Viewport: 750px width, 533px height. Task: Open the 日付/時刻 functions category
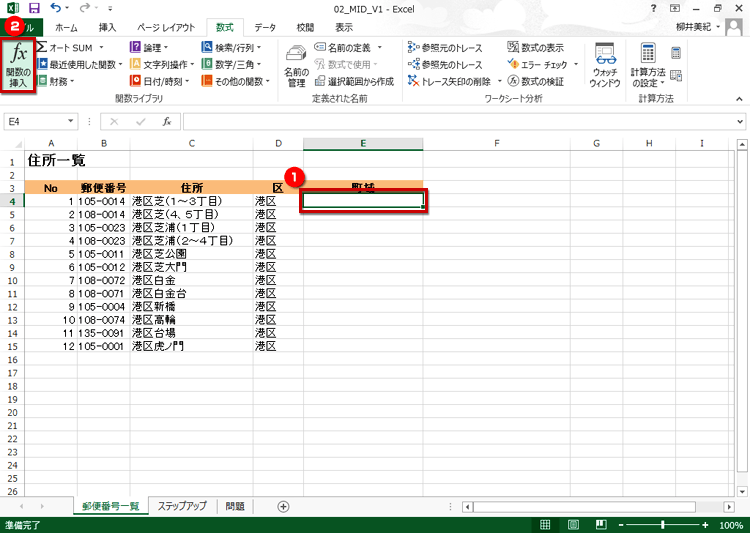tap(160, 81)
